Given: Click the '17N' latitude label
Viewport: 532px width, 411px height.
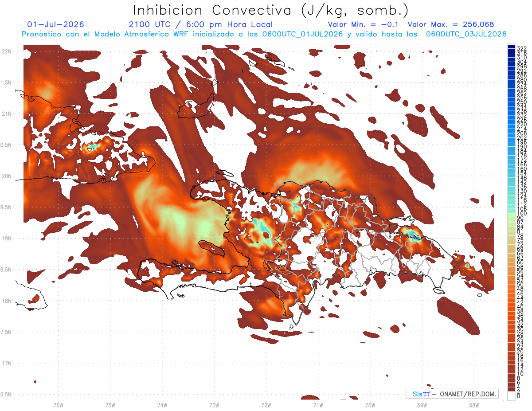Looking at the screenshot, I should tap(7, 364).
